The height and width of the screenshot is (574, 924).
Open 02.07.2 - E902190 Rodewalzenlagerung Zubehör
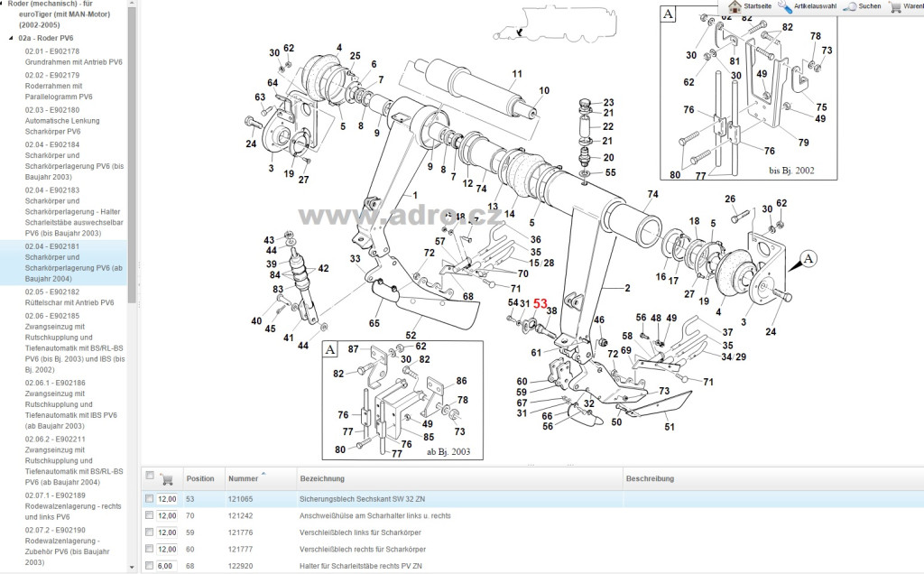(67, 546)
